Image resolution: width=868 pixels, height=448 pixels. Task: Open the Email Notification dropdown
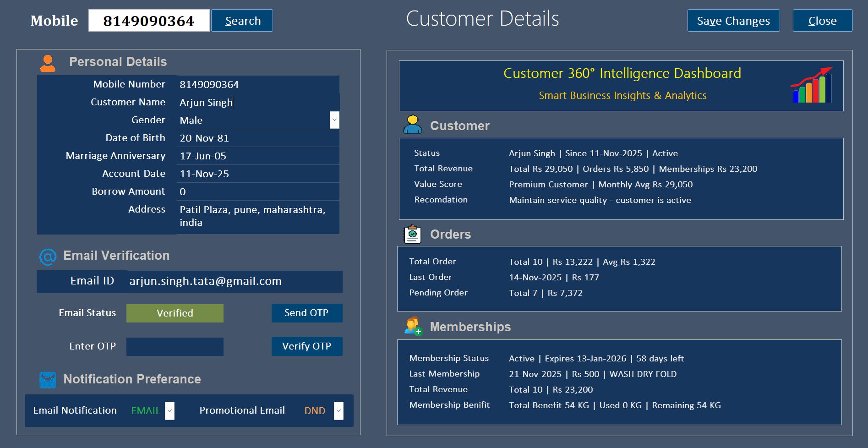tap(169, 411)
